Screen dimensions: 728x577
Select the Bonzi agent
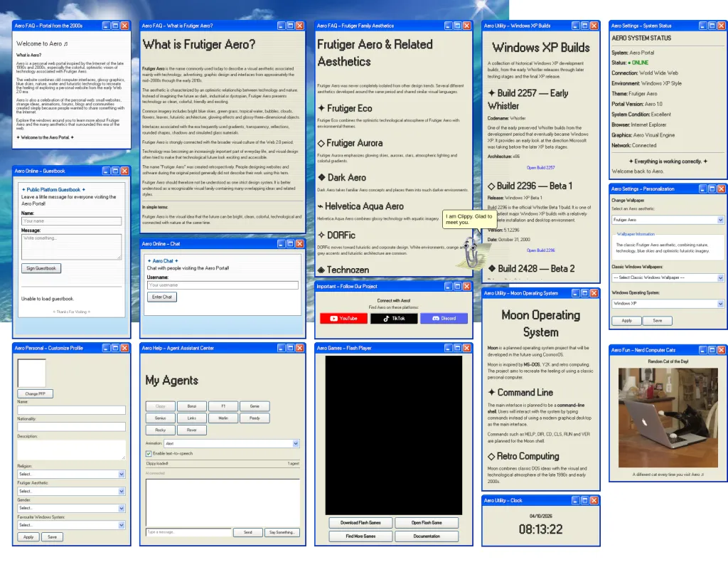click(x=192, y=406)
